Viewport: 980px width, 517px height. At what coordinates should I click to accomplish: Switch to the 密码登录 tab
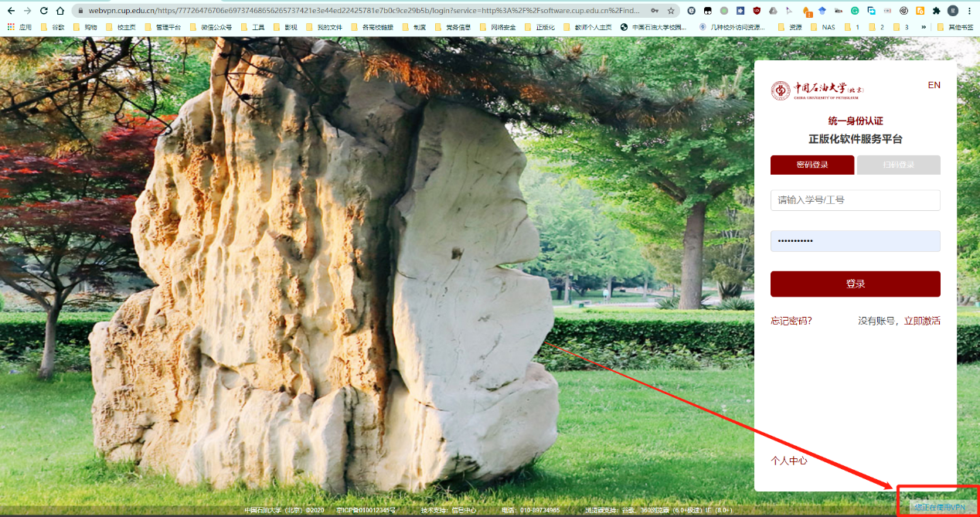pos(812,165)
